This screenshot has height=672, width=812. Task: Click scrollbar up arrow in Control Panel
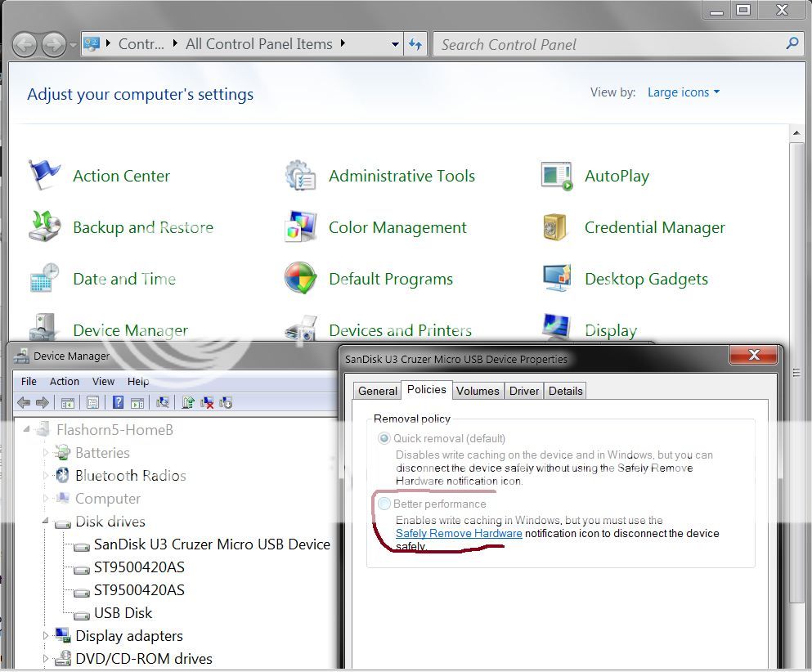(796, 133)
